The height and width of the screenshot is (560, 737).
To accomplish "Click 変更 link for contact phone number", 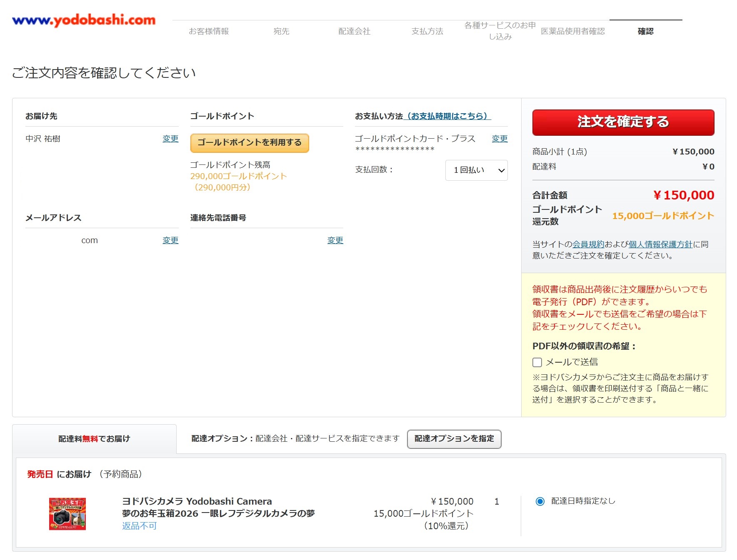I will [x=335, y=240].
